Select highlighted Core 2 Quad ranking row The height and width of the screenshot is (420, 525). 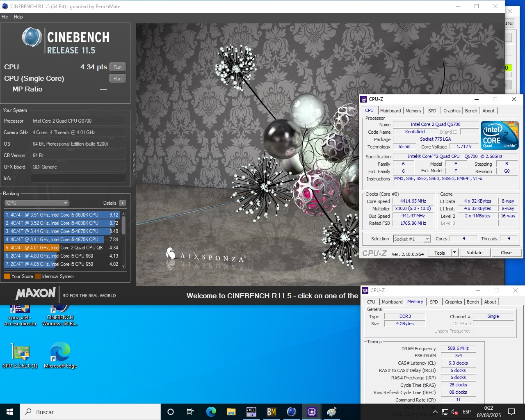pos(62,248)
